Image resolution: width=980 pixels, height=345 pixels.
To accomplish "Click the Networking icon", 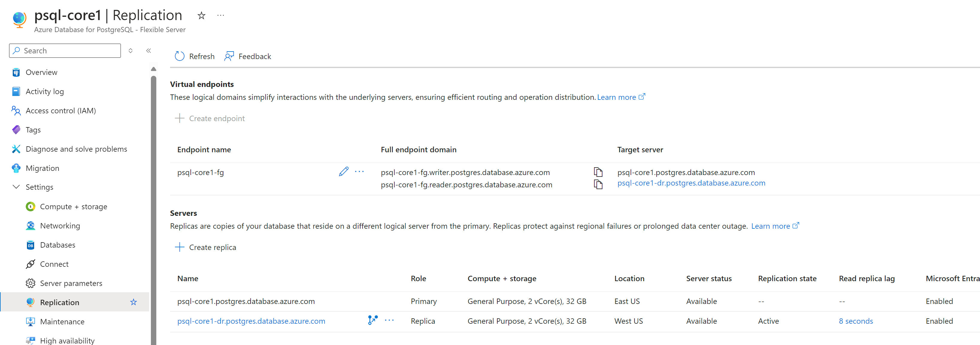I will (31, 226).
